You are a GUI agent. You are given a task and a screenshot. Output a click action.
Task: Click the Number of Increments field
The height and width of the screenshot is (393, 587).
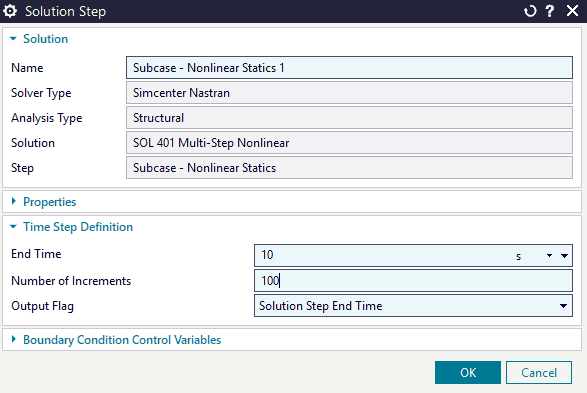(413, 281)
